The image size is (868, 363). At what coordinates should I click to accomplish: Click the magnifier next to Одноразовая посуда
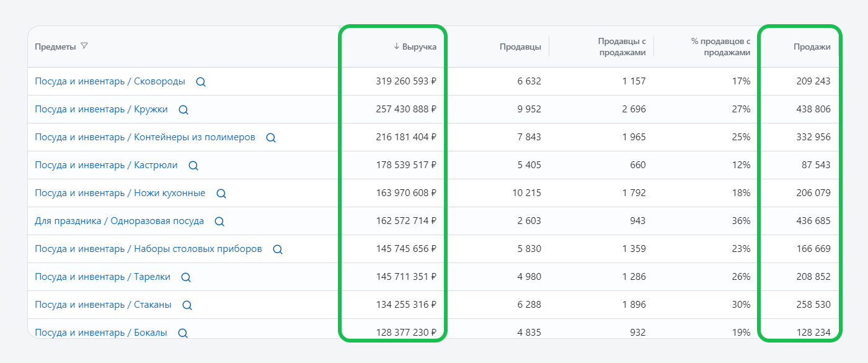point(219,222)
